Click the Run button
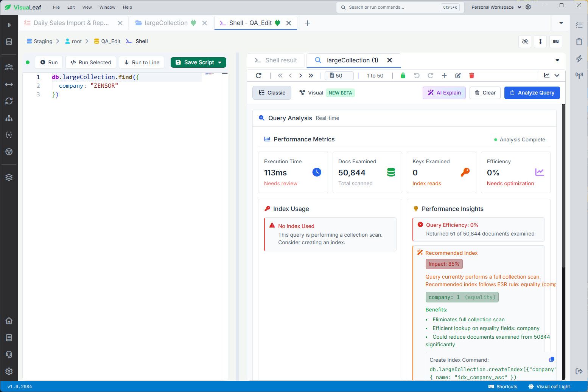The height and width of the screenshot is (392, 588). click(x=49, y=62)
